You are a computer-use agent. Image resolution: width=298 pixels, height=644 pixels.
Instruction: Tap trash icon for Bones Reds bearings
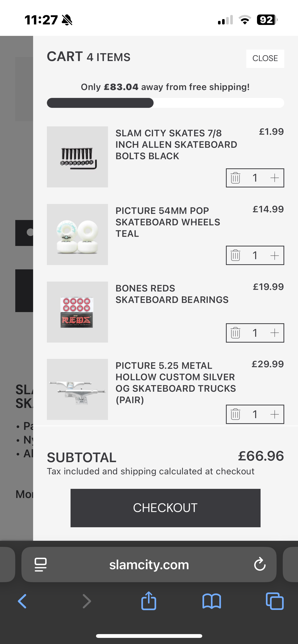coord(235,333)
